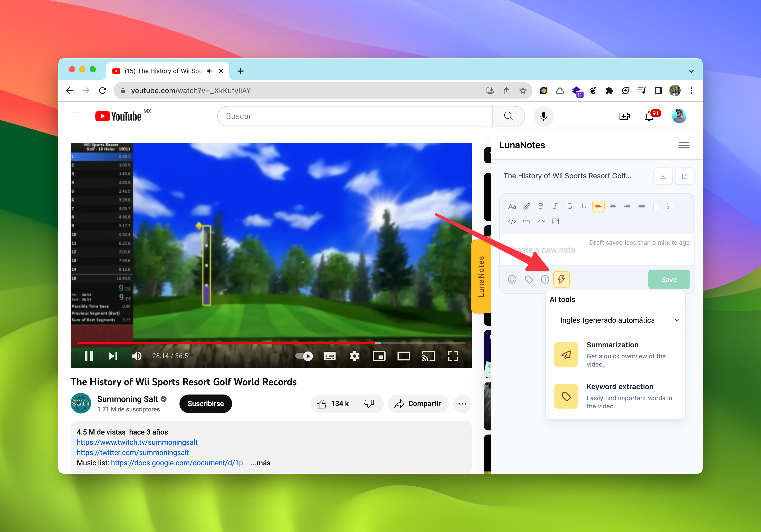Save the LunaNotes note
761x532 pixels.
click(669, 279)
